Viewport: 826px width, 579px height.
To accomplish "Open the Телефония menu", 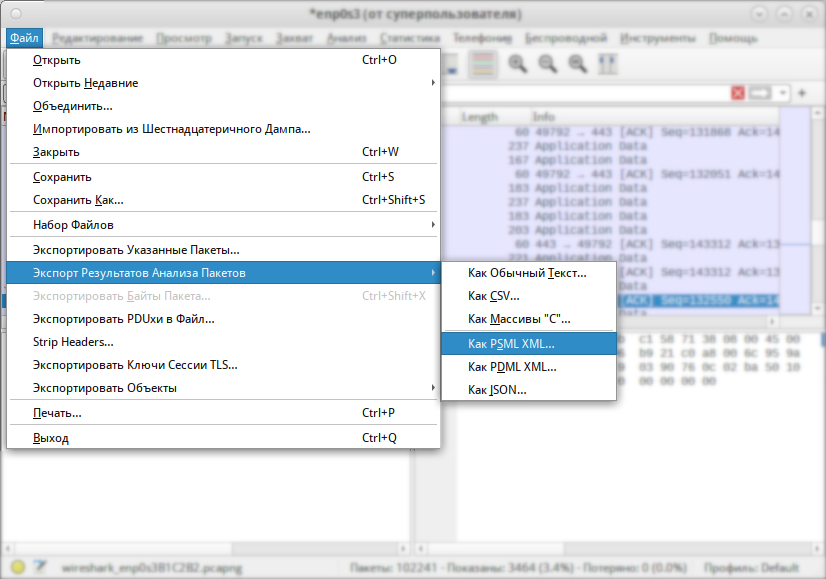I will [x=482, y=38].
